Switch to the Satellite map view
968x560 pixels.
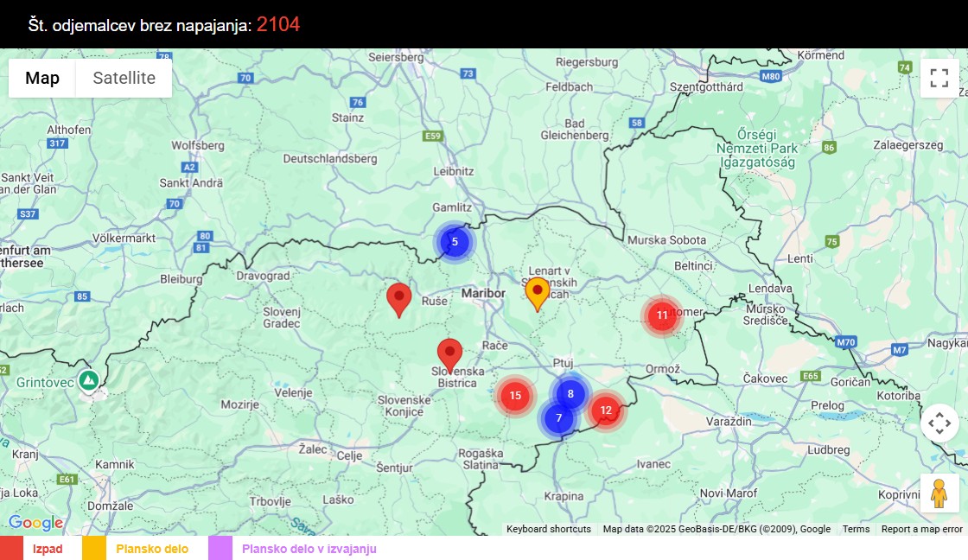tap(124, 78)
